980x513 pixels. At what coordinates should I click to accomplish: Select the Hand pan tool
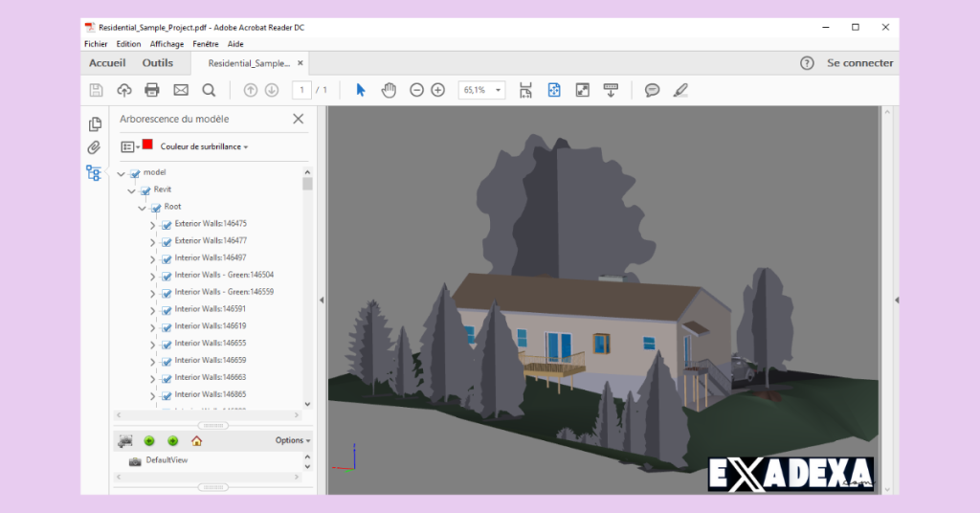389,90
